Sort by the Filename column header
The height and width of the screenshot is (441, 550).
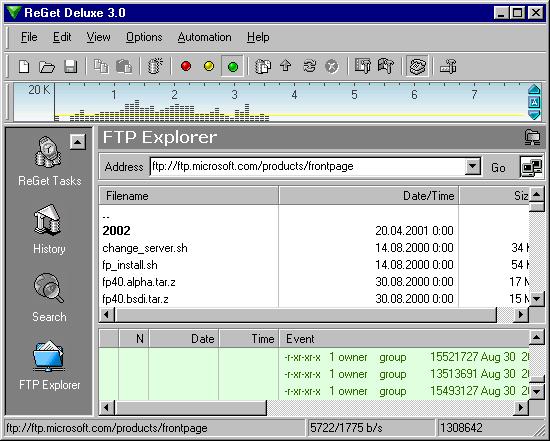coord(189,195)
